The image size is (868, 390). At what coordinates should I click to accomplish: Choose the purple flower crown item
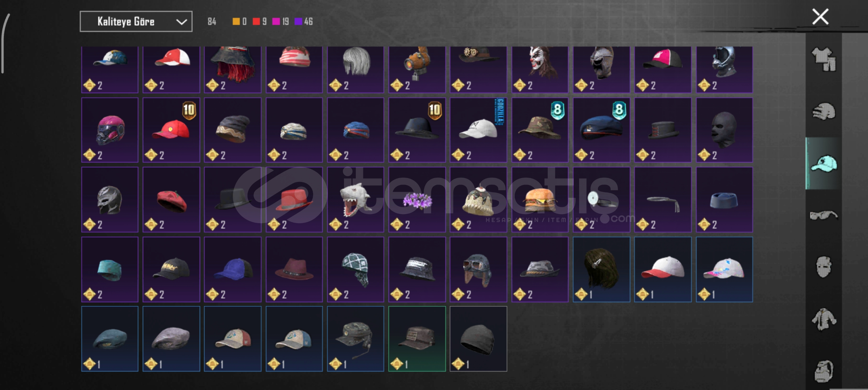417,199
